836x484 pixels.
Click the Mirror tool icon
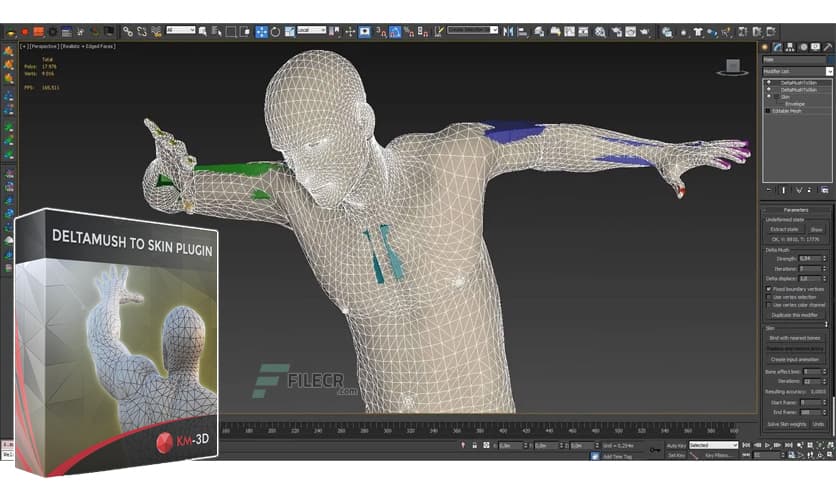point(508,32)
